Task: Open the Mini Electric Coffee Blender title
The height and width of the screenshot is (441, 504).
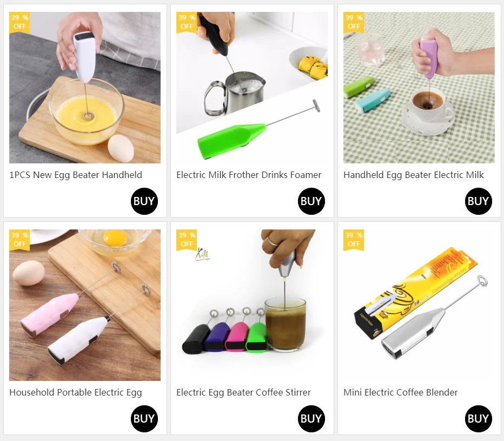Action: click(401, 392)
